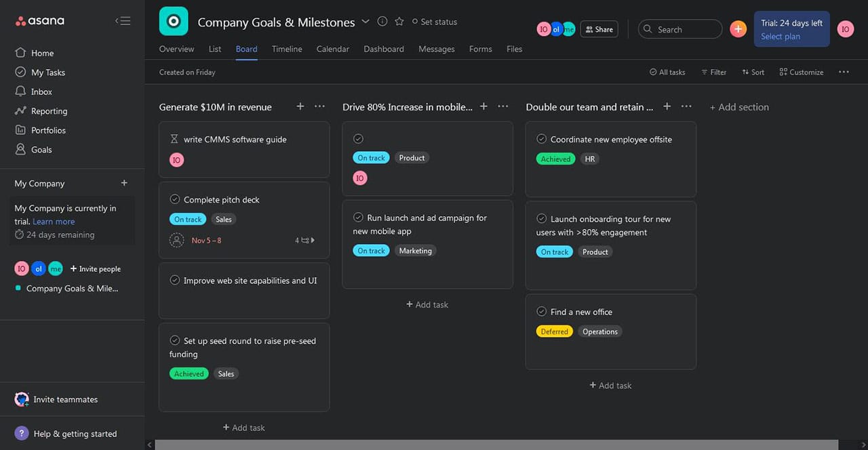
Task: Open the All tasks filter dropdown
Action: pos(667,72)
